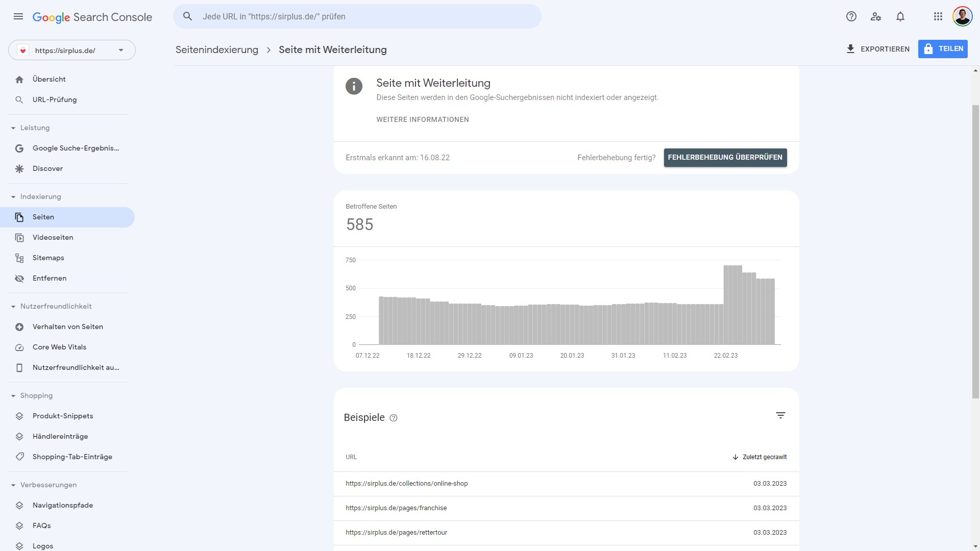Open the account profile avatar
The width and height of the screenshot is (980, 551).
962,16
